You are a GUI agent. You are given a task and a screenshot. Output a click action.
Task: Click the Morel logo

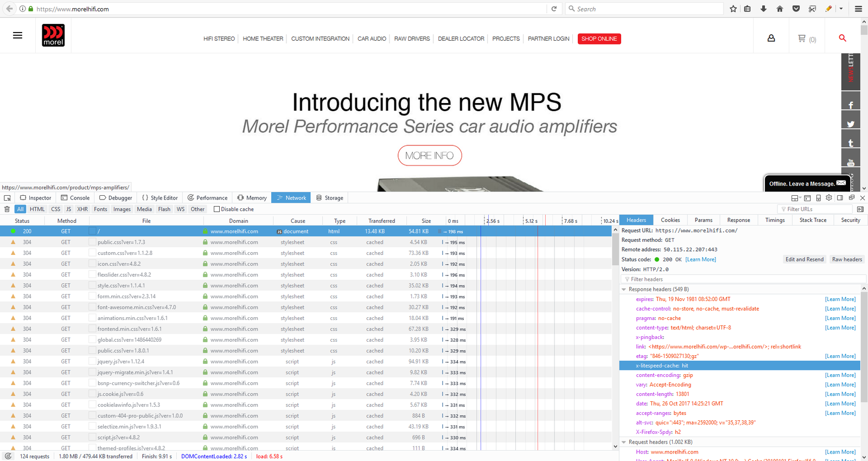point(53,35)
